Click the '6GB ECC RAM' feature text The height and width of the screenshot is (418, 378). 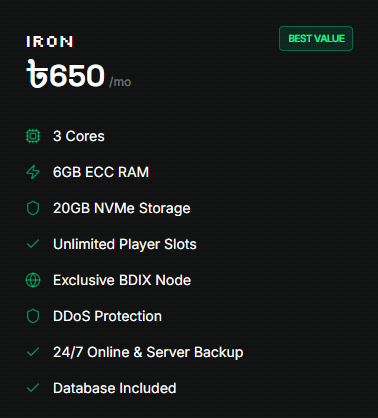point(101,172)
